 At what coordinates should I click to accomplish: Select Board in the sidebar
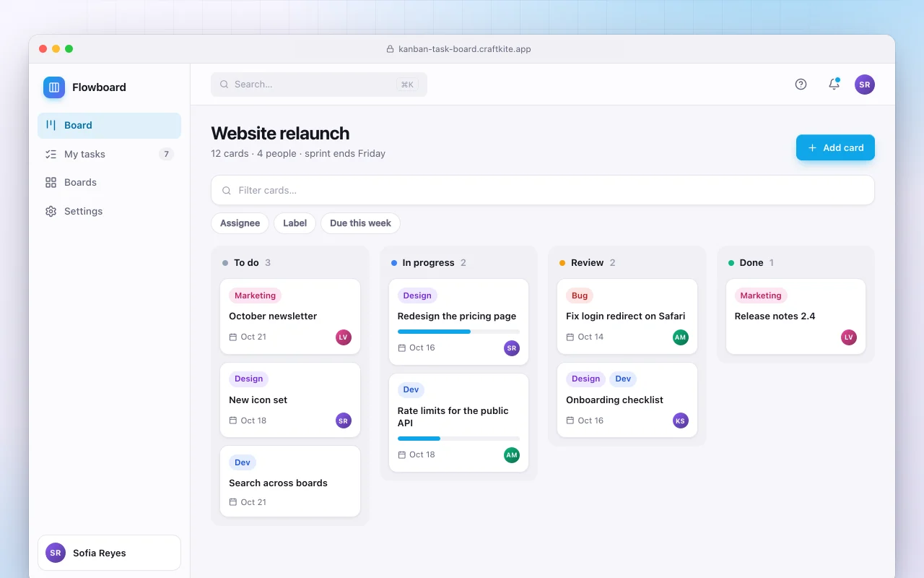(109, 125)
